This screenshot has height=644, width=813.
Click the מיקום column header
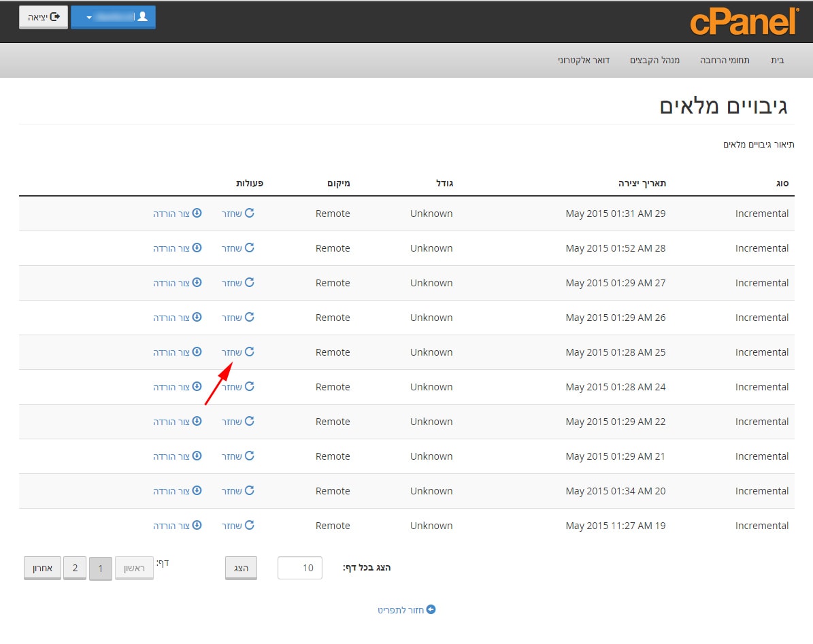click(x=339, y=183)
